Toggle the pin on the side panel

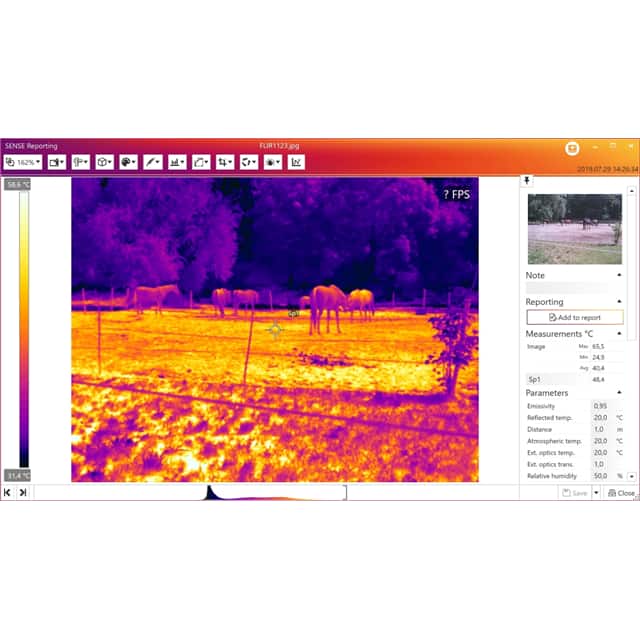coord(527,181)
